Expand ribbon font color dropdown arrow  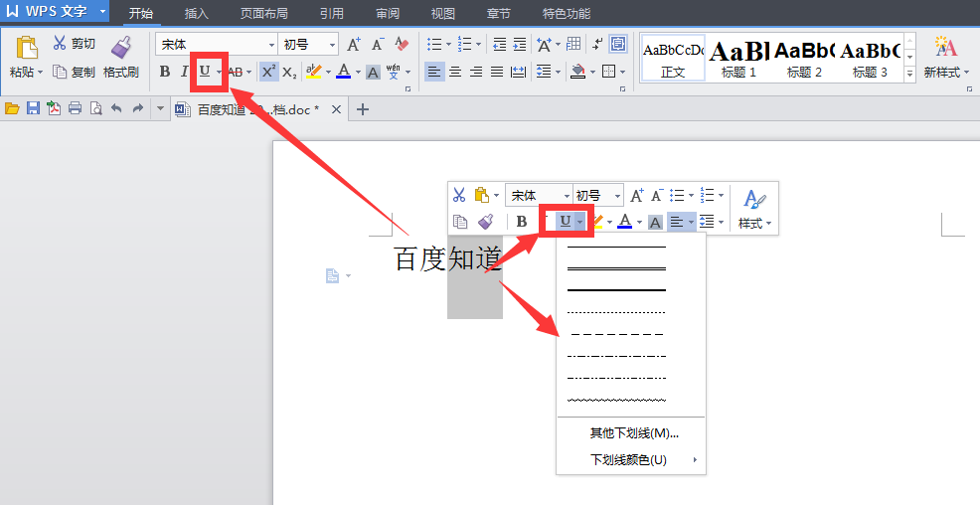[x=358, y=72]
